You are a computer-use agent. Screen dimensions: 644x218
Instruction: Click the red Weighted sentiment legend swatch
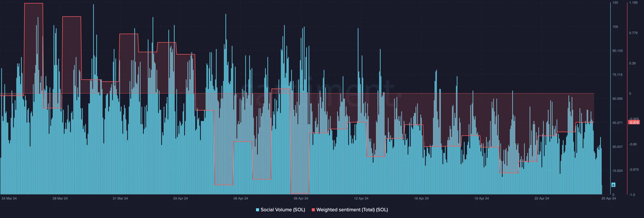click(x=313, y=210)
